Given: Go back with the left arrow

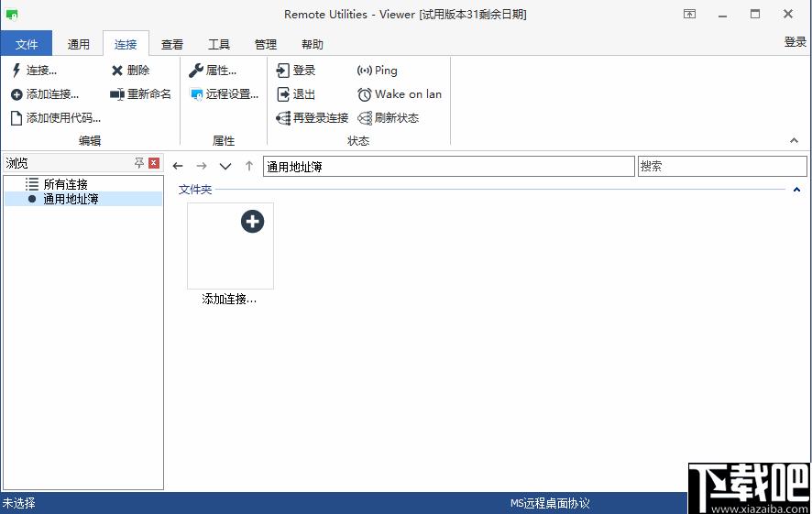Looking at the screenshot, I should pyautogui.click(x=178, y=166).
